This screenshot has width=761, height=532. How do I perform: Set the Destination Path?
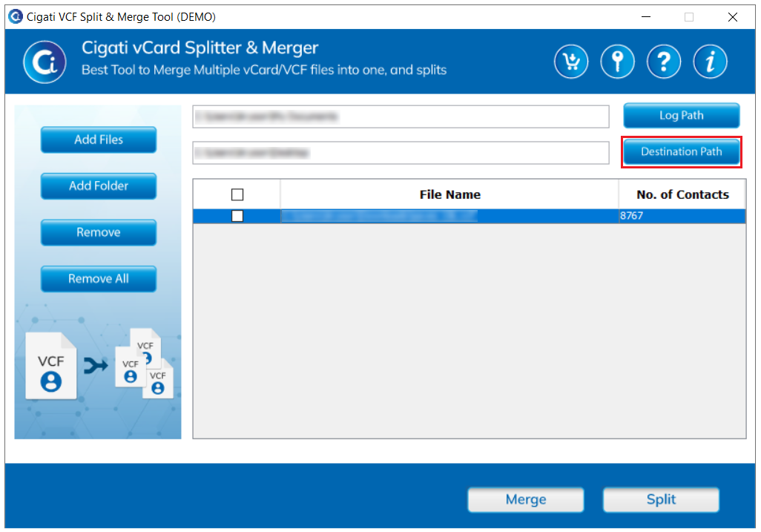(682, 152)
